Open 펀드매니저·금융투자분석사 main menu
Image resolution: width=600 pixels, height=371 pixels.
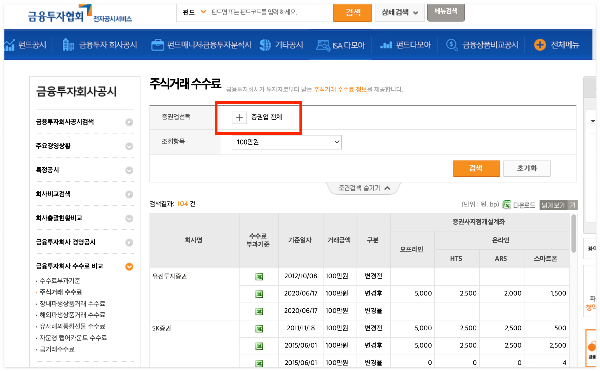click(209, 45)
